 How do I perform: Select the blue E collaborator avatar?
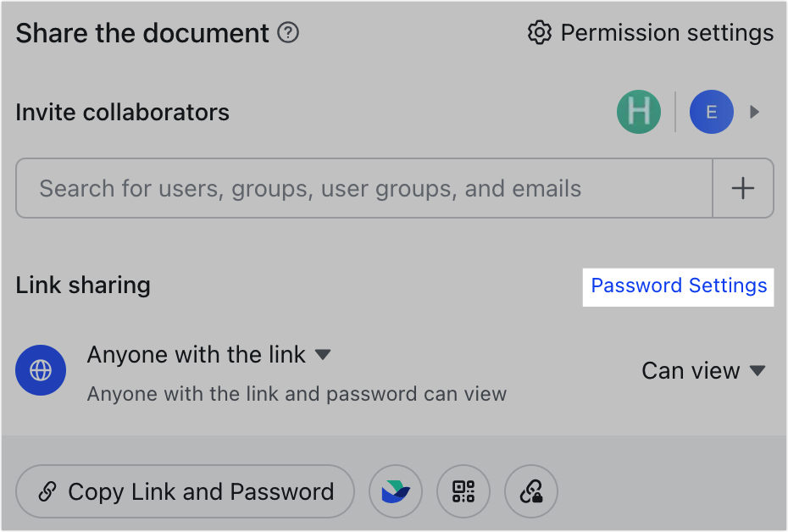[x=711, y=112]
